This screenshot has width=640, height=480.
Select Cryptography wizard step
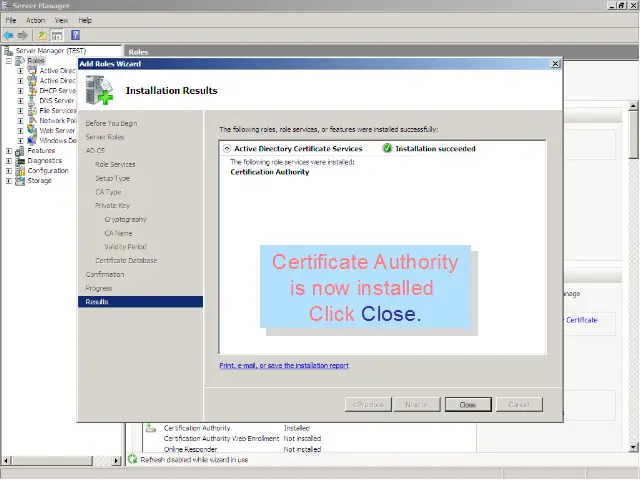pyautogui.click(x=126, y=219)
